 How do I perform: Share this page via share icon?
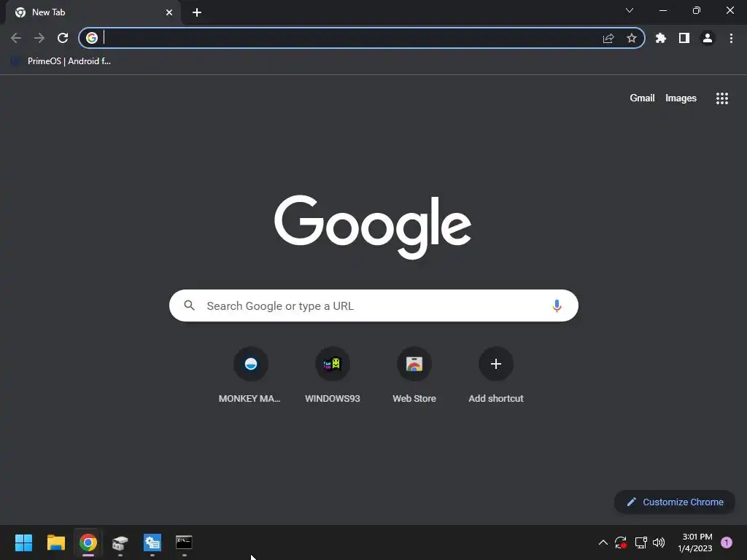click(608, 38)
